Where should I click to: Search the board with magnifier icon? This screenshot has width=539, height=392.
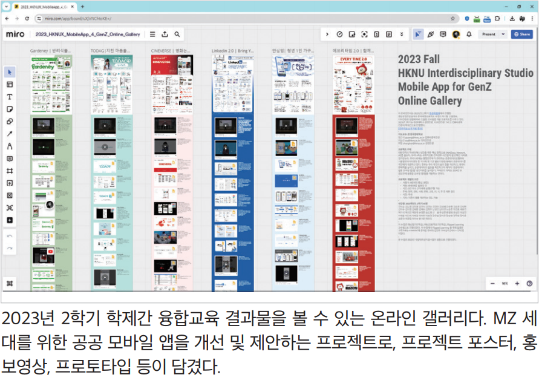[177, 34]
